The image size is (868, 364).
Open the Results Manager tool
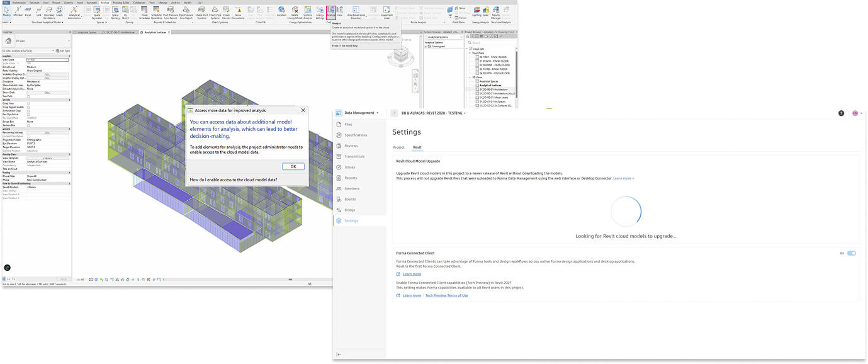pos(495,13)
